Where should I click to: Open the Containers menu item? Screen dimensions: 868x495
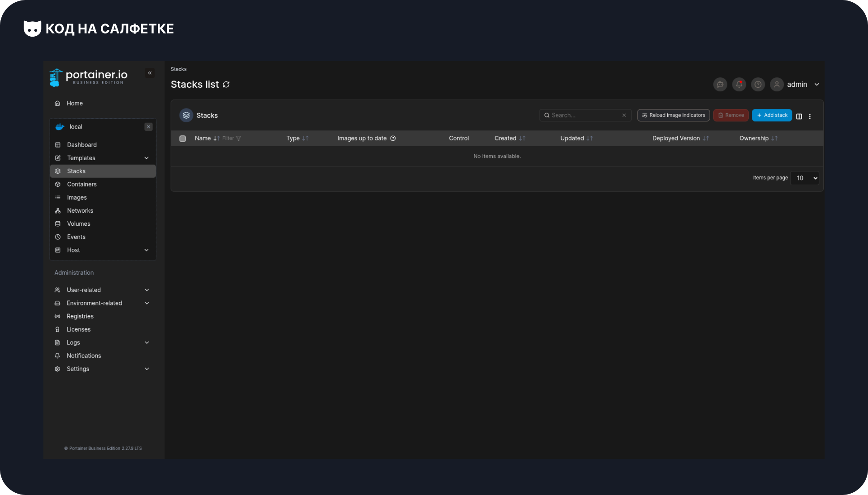tap(103, 184)
